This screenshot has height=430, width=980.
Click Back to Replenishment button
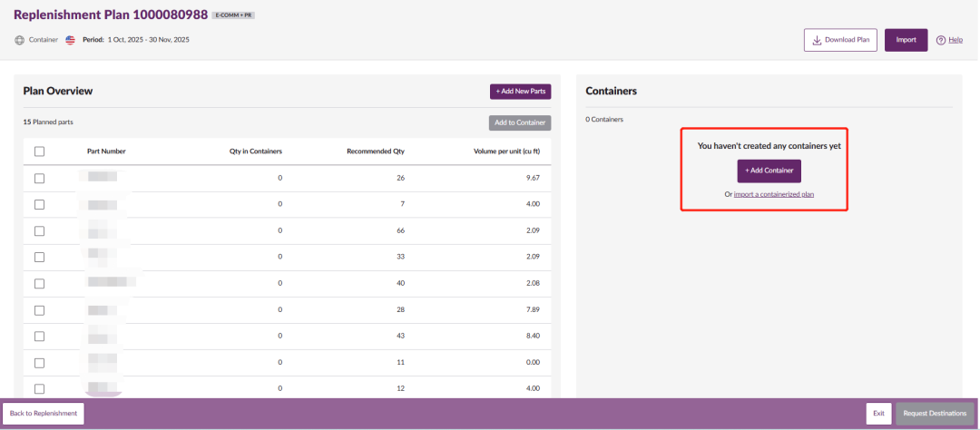(x=44, y=414)
